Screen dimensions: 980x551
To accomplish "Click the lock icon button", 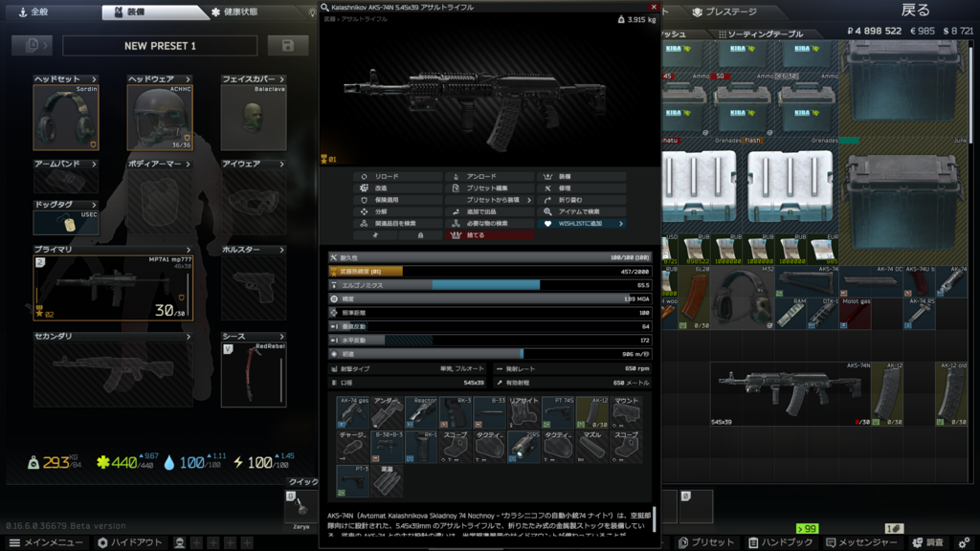I will 420,235.
